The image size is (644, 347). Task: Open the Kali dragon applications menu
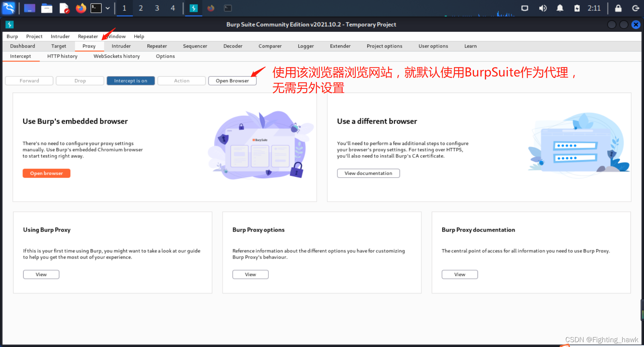tap(8, 8)
